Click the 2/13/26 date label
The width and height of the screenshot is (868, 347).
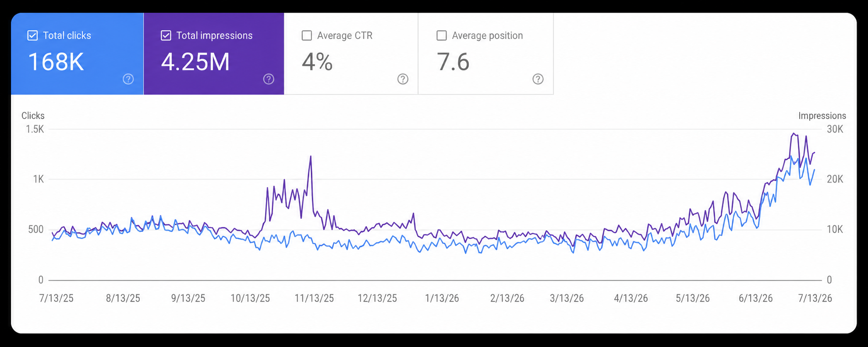507,298
